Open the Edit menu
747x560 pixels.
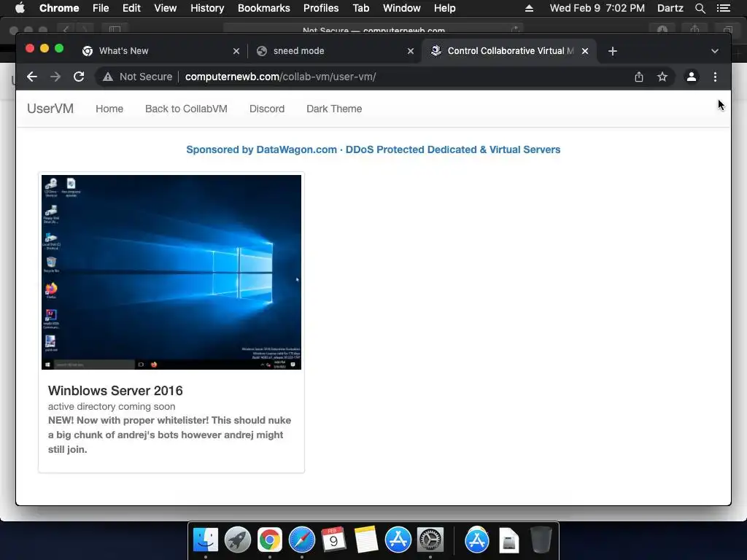pyautogui.click(x=131, y=8)
